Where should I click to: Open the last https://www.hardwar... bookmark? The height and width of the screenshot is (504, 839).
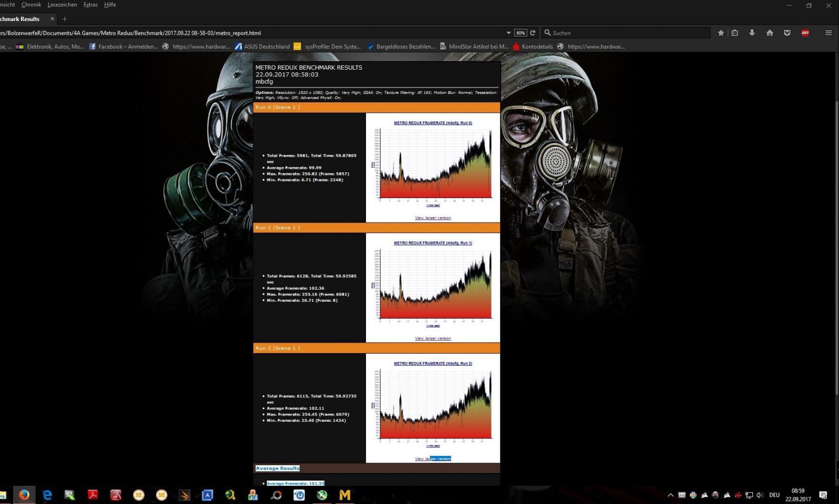(591, 47)
